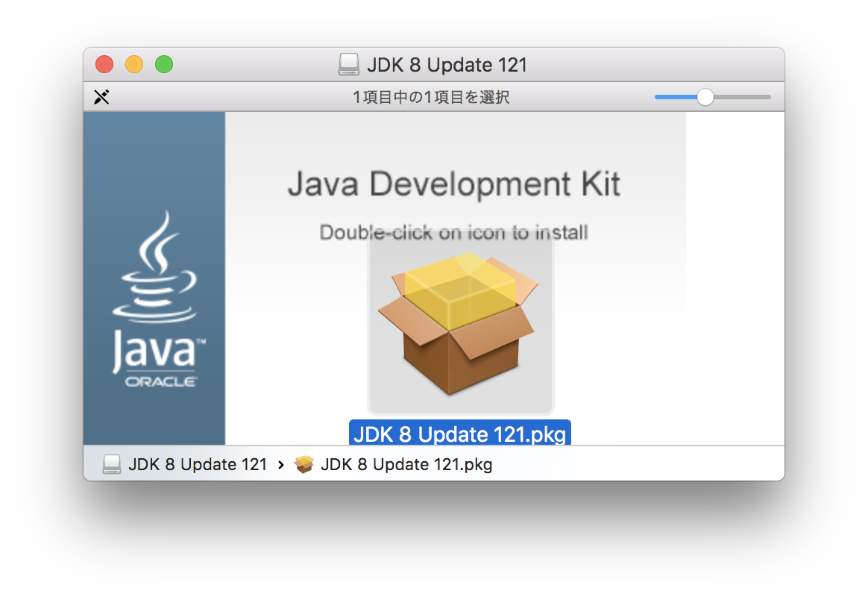Click the window title JDK 8 Update 121

(x=447, y=65)
